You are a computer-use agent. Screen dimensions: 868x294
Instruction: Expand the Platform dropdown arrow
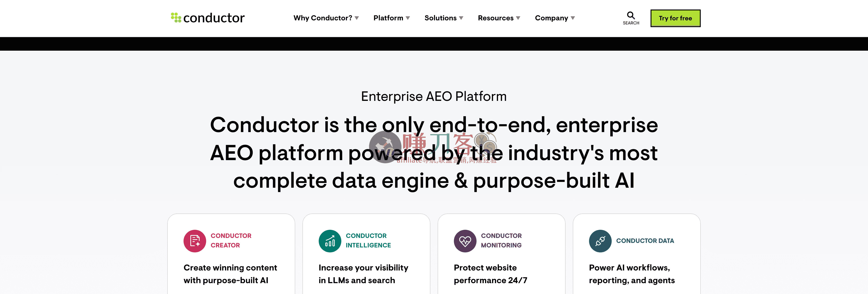coord(408,18)
